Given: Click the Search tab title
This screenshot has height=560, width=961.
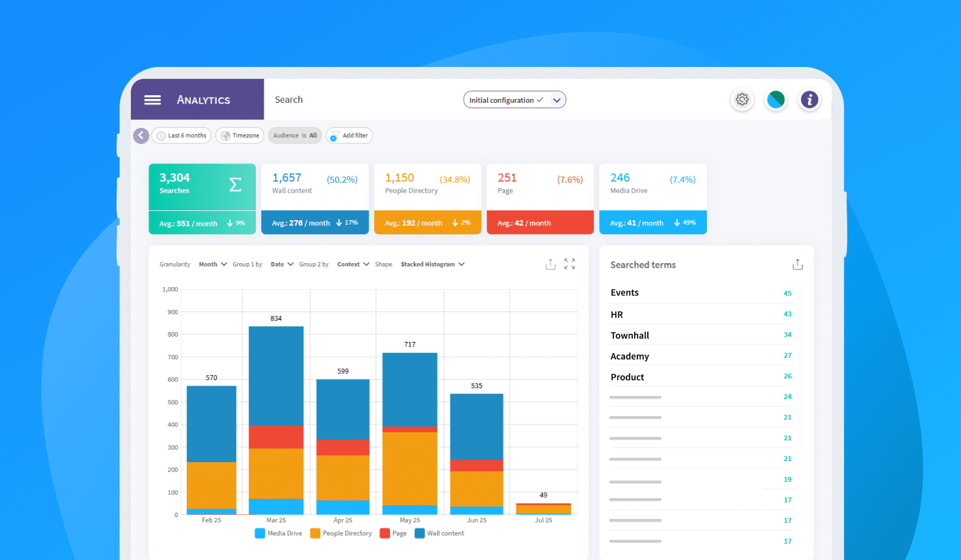Looking at the screenshot, I should tap(288, 100).
